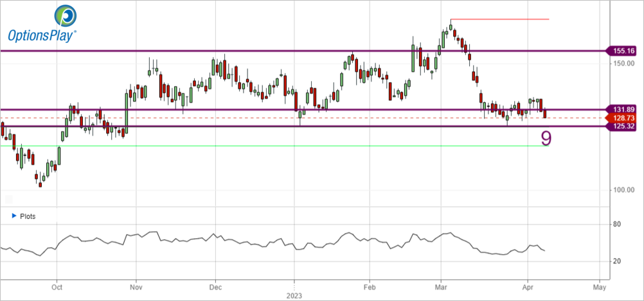Click the 150.00 price axis label

(623, 63)
